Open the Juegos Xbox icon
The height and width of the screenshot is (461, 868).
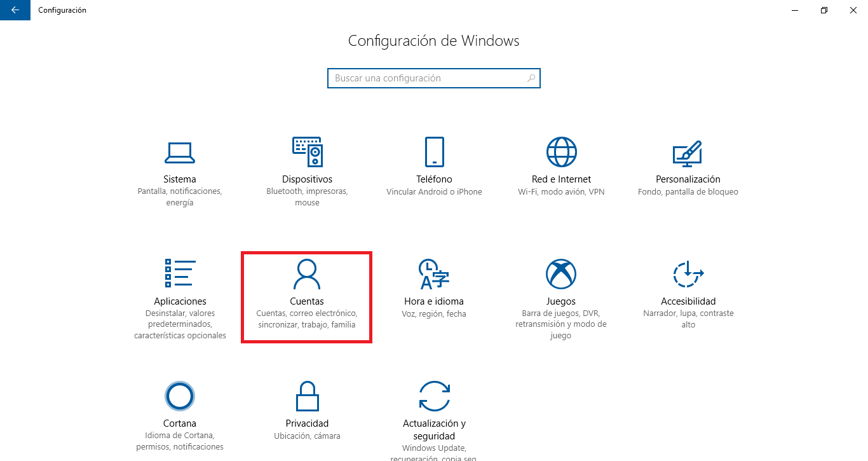click(x=561, y=274)
